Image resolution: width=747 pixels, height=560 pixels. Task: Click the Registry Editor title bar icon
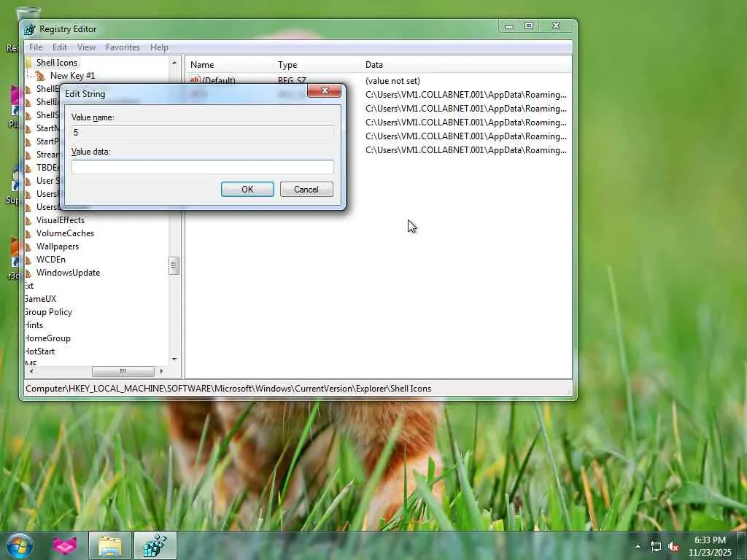click(x=29, y=29)
